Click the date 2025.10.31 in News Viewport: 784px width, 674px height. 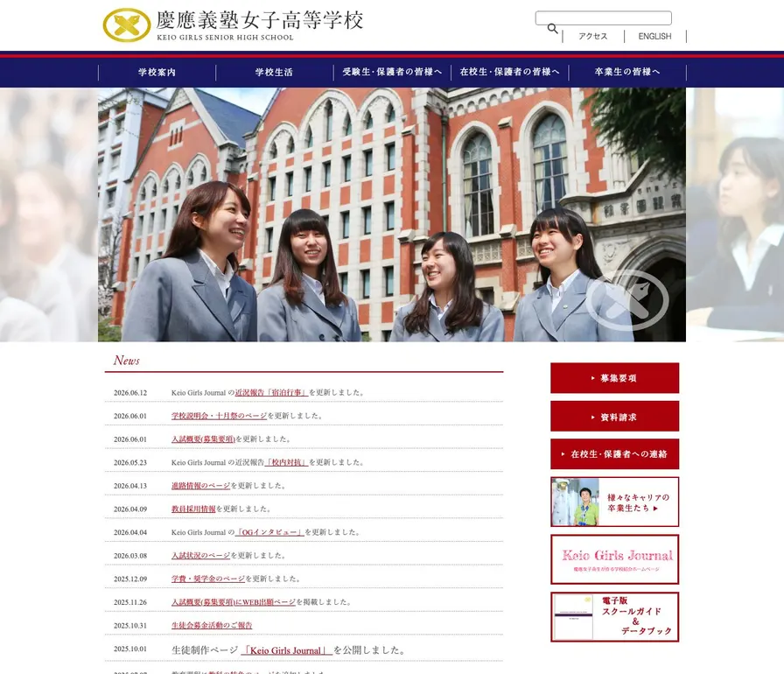click(x=130, y=626)
